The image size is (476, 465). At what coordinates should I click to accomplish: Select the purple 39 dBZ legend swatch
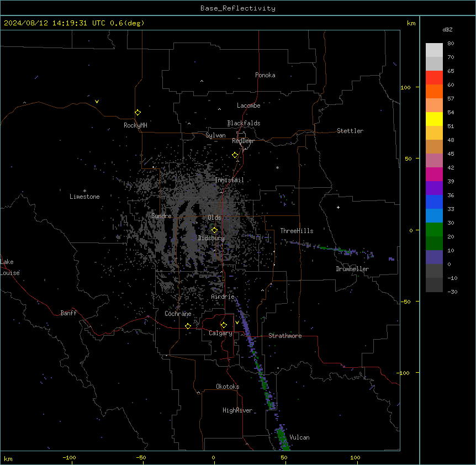click(434, 188)
